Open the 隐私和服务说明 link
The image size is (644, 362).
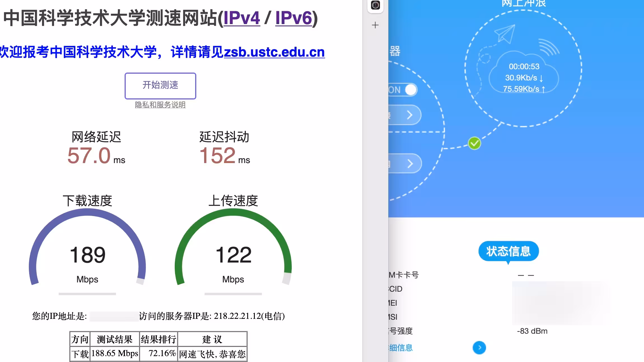click(160, 105)
